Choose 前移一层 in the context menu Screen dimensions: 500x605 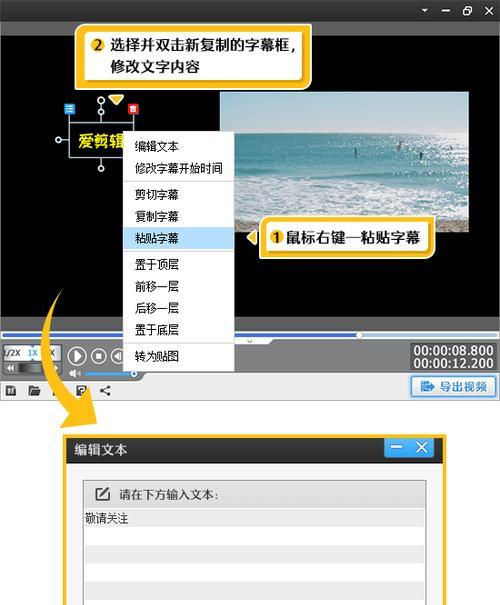tap(178, 286)
